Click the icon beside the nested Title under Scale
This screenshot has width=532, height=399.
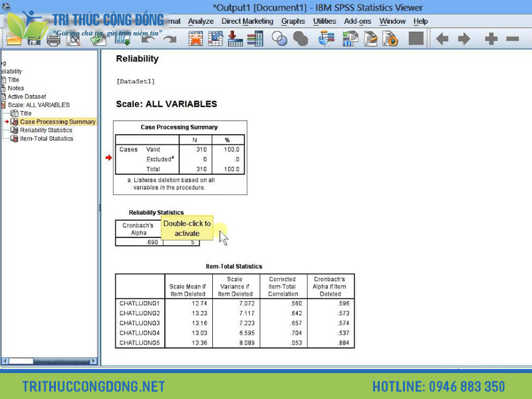14,113
